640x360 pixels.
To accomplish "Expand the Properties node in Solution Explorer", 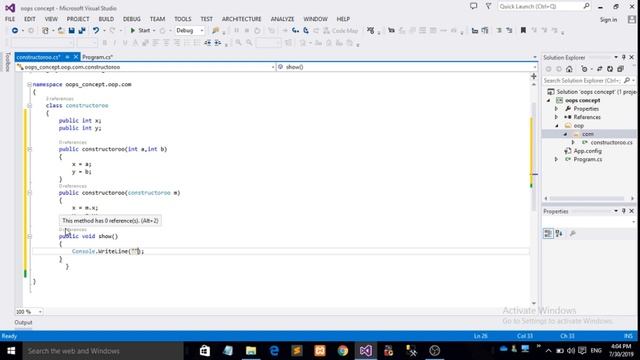I will [556, 109].
